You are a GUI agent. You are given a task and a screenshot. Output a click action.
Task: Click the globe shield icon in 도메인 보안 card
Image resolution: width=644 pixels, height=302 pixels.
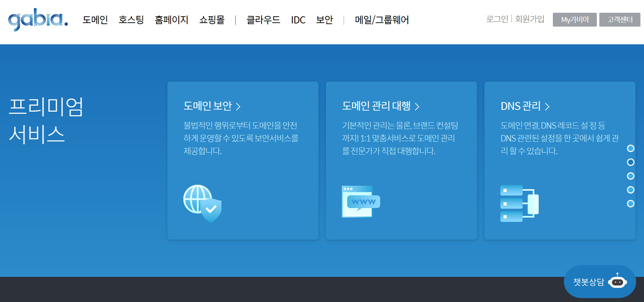coord(202,203)
